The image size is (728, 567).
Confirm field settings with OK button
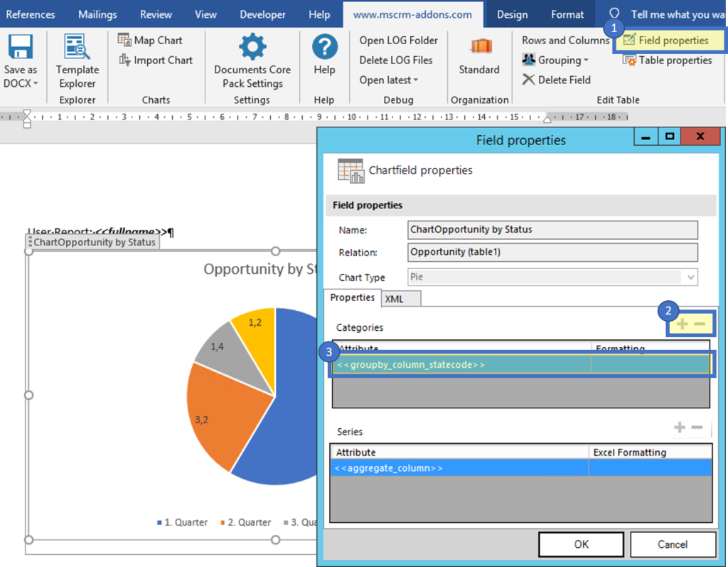(x=580, y=544)
